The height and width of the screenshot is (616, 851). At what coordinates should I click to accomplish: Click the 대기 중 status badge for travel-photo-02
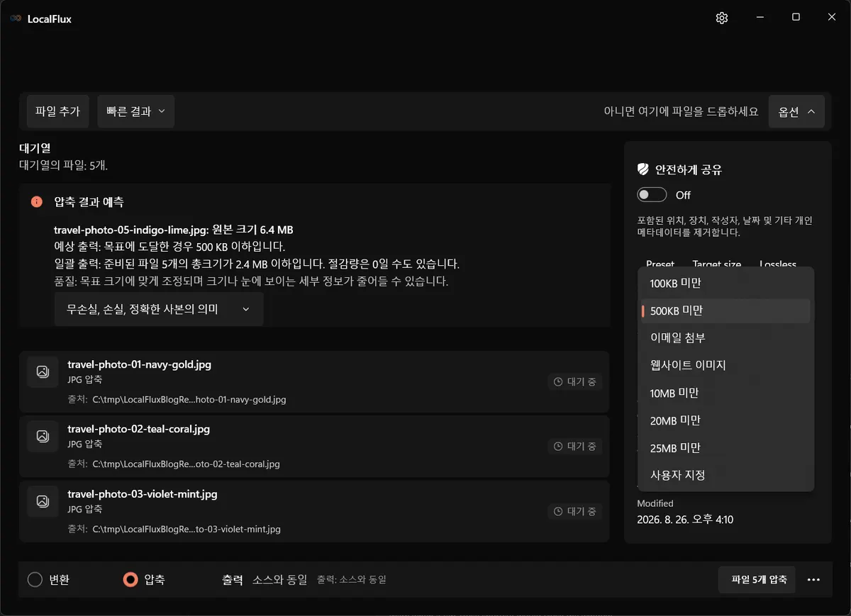coord(575,447)
